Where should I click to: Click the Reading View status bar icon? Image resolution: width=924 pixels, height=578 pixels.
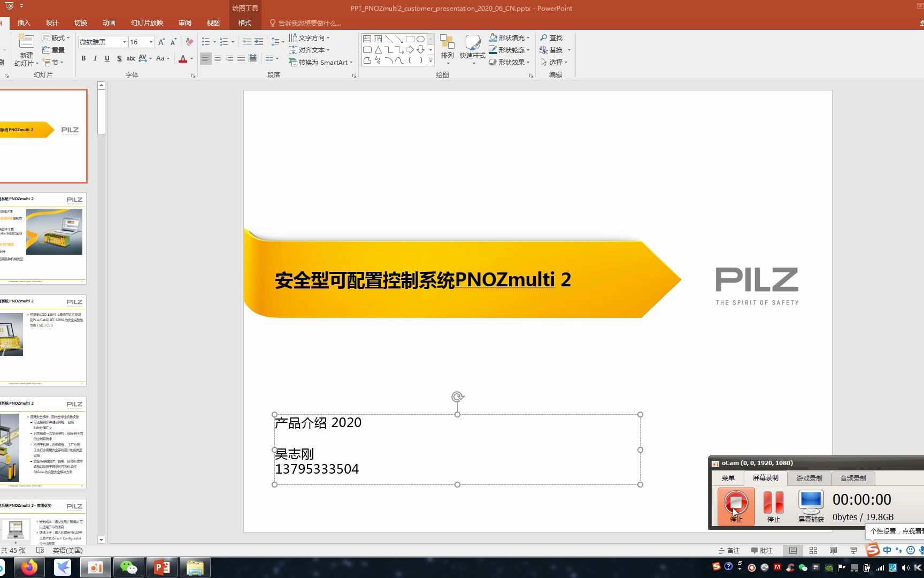click(x=833, y=550)
